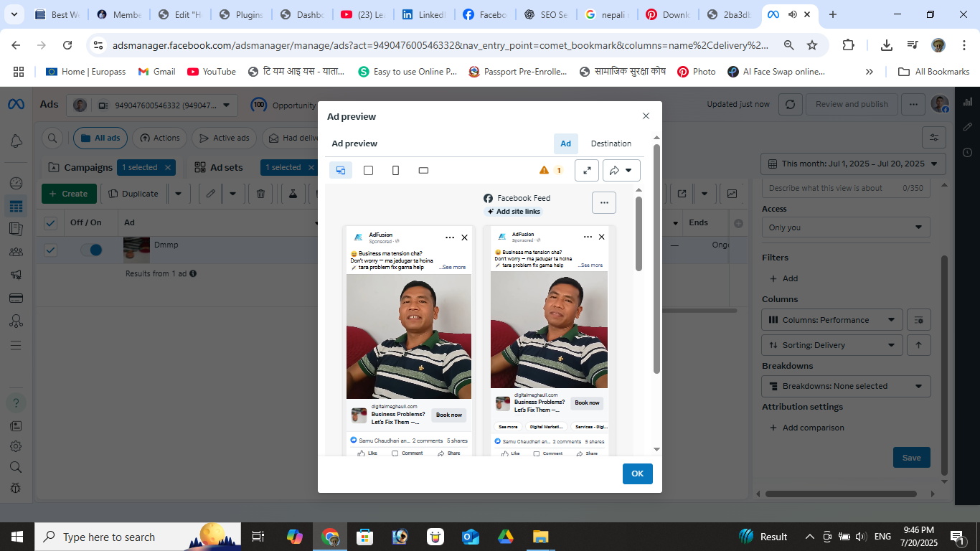Switch to the Destination tab
The image size is (980, 551).
coord(611,143)
